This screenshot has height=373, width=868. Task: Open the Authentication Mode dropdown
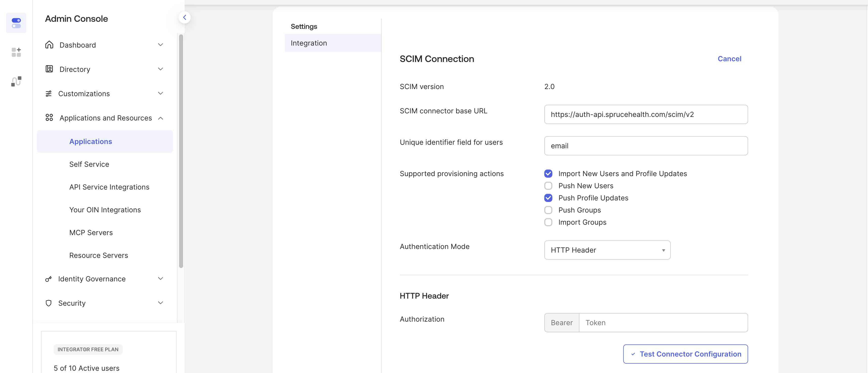click(607, 250)
